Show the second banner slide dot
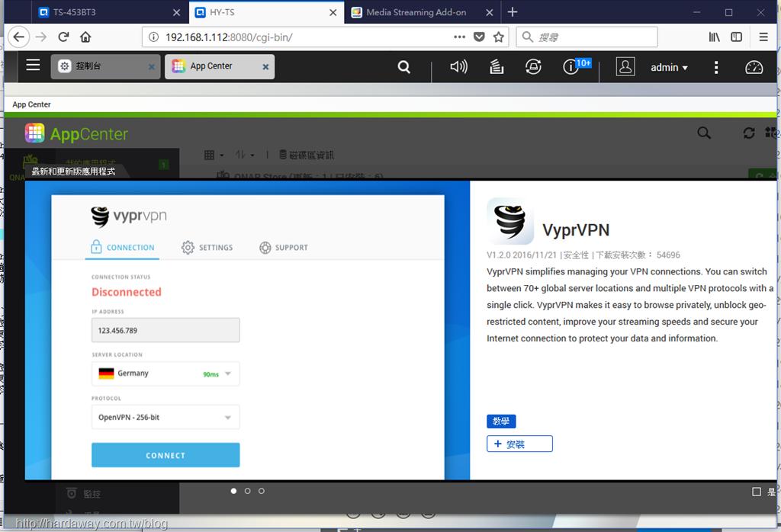The height and width of the screenshot is (532, 781). 248,491
